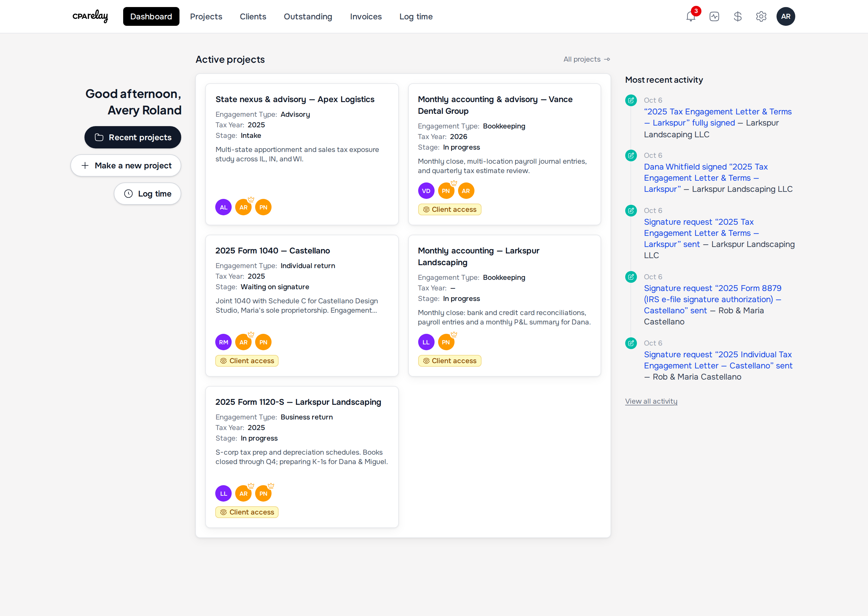Click AR avatar on Vance Dental card
Screen dimensions: 868x616
pyautogui.click(x=466, y=191)
